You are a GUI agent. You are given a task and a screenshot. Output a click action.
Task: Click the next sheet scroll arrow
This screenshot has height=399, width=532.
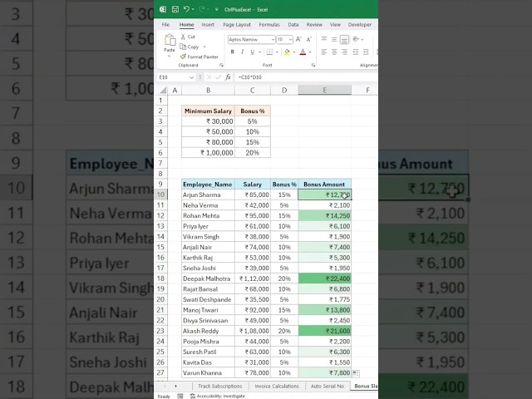pos(175,386)
